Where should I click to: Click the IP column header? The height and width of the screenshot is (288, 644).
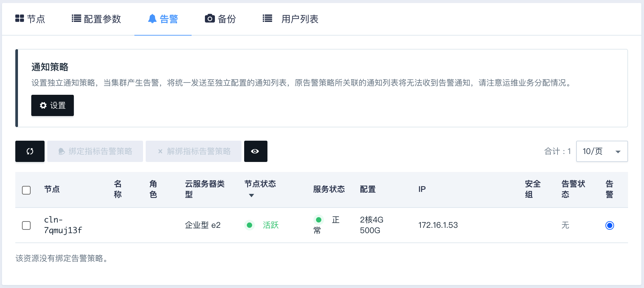pos(422,189)
